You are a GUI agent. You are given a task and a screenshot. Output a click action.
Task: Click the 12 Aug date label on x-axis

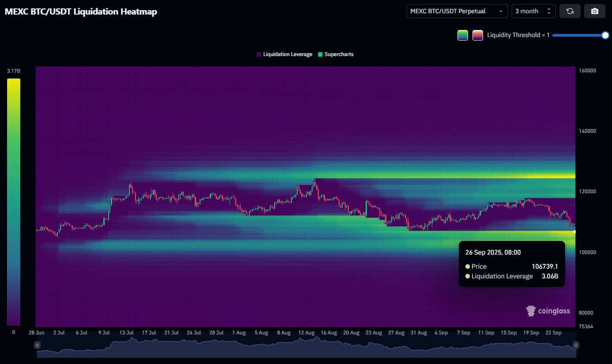click(306, 333)
